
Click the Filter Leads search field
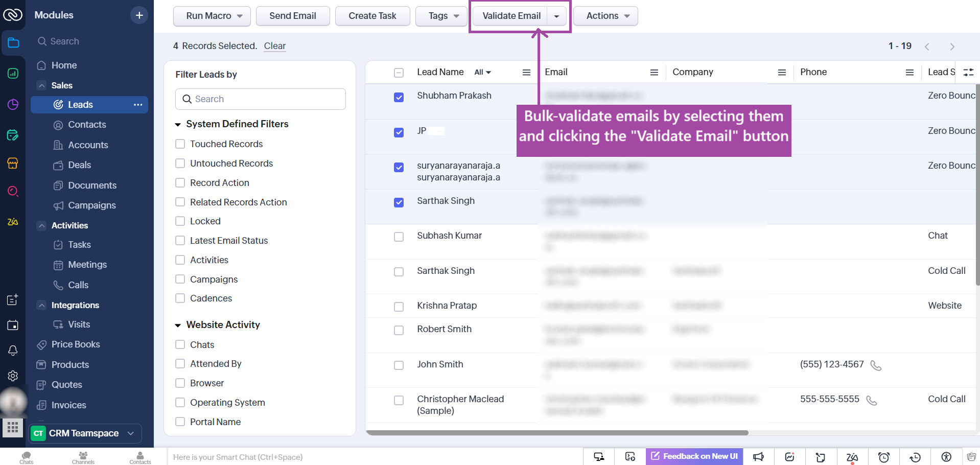[261, 99]
